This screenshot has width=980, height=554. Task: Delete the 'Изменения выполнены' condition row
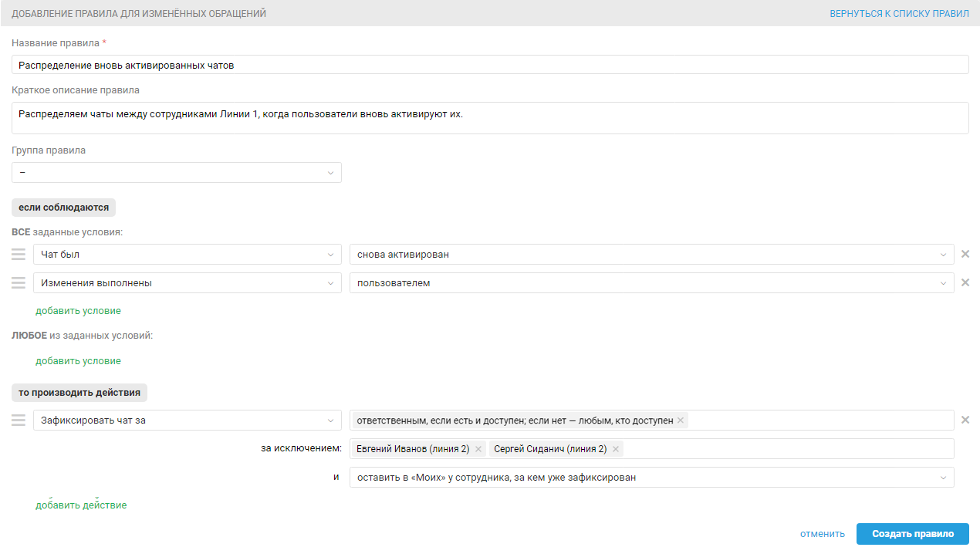pos(965,282)
